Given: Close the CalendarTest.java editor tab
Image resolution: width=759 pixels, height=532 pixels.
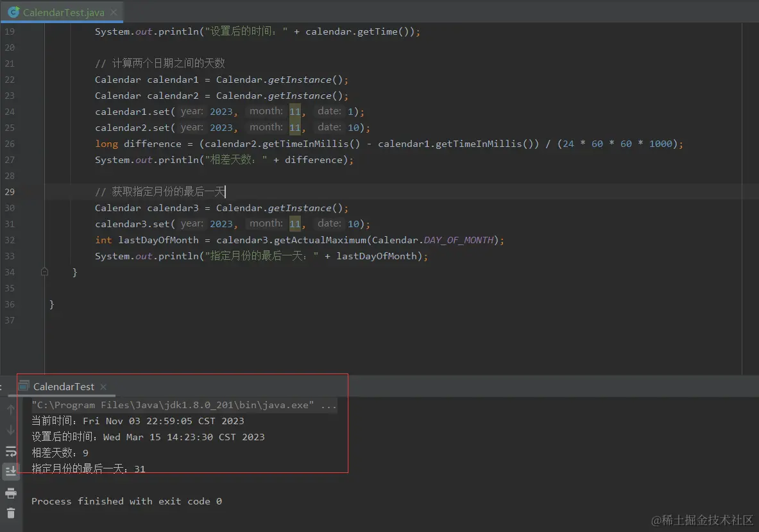Looking at the screenshot, I should 114,12.
